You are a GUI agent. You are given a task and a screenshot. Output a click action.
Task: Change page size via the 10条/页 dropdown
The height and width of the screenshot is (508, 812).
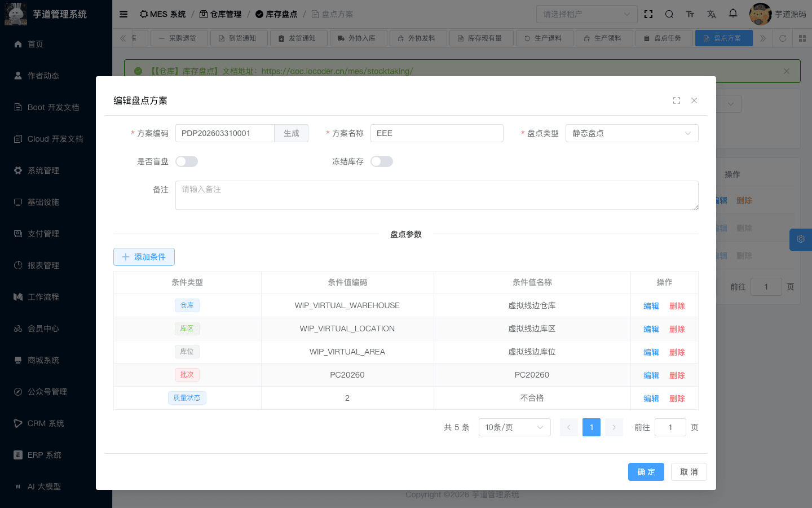click(x=514, y=427)
